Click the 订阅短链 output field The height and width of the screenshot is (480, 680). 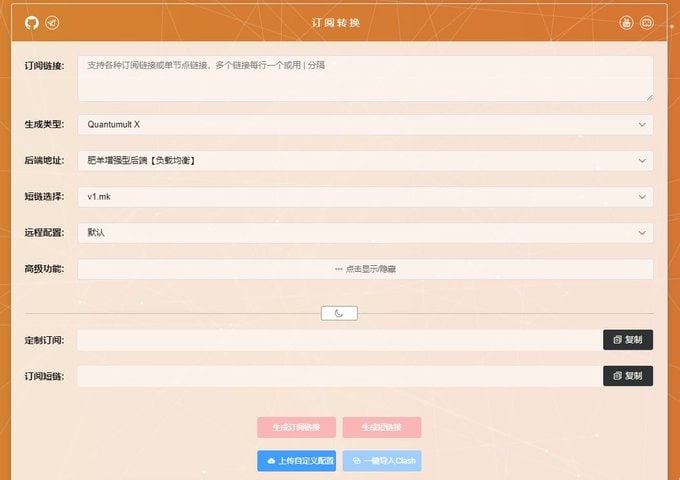pos(340,376)
